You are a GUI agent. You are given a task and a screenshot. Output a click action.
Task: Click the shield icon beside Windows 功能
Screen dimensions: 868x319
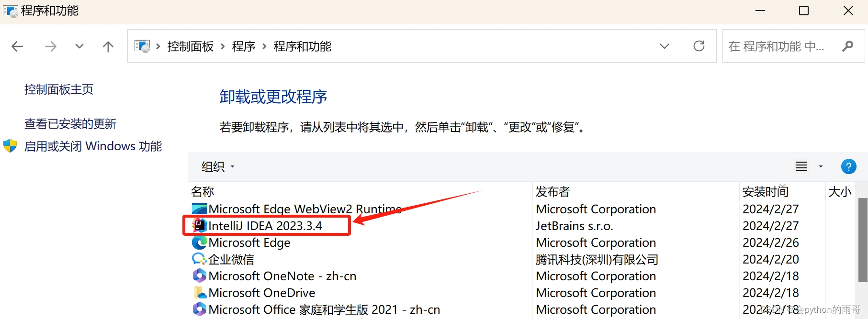click(10, 146)
